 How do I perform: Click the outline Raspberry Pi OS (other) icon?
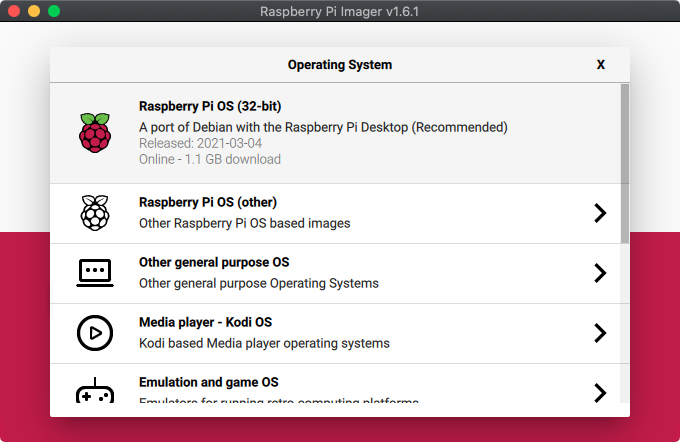pyautogui.click(x=95, y=213)
